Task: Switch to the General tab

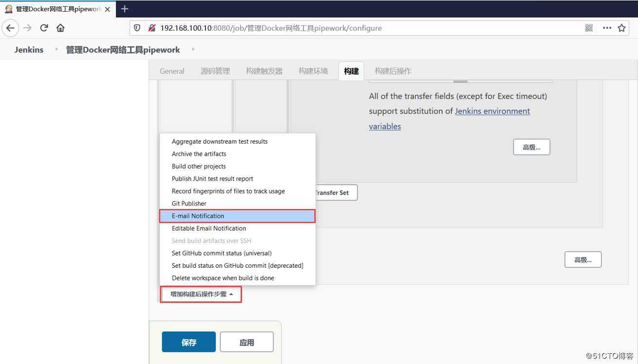Action: [x=172, y=71]
